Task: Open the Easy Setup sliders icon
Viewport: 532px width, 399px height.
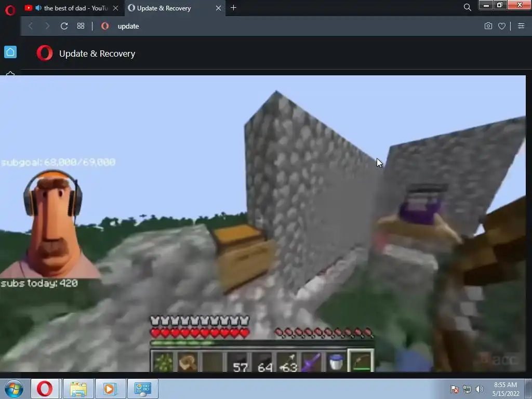Action: [x=521, y=26]
